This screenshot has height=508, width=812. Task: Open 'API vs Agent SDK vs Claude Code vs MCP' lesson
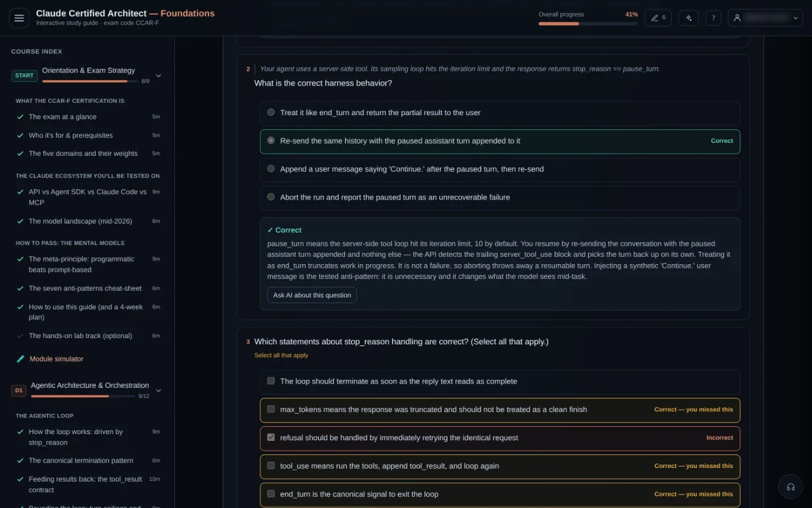tap(88, 197)
